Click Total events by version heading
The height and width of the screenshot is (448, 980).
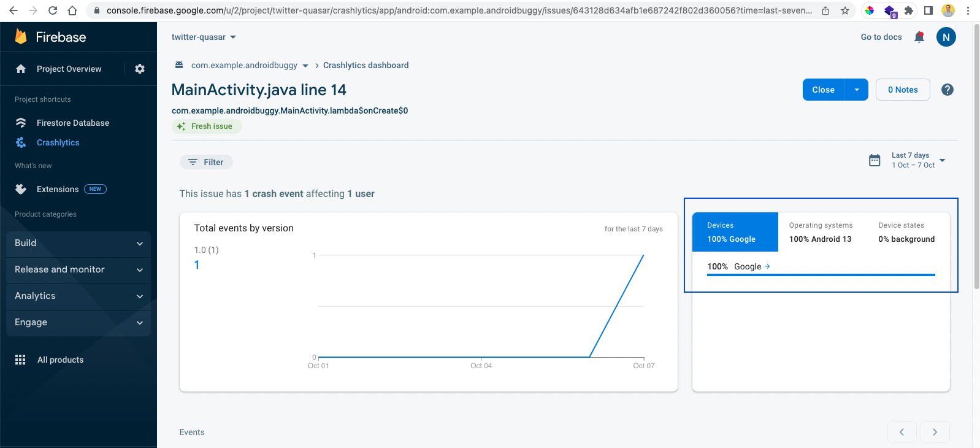[x=243, y=228]
